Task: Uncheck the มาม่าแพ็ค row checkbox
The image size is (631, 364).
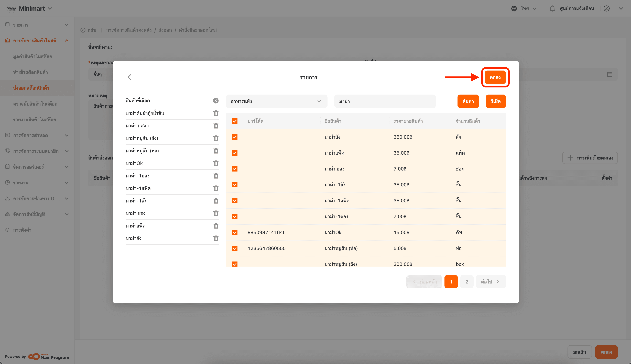Action: click(x=235, y=153)
